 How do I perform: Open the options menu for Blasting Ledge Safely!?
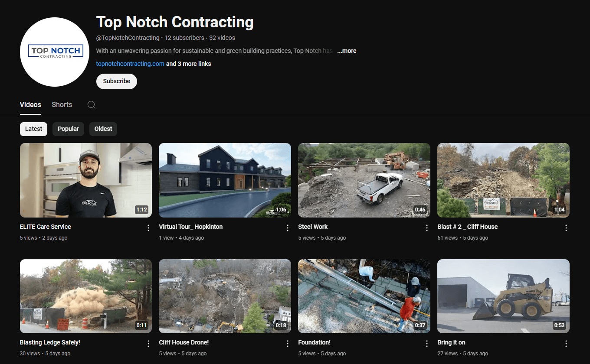(148, 344)
